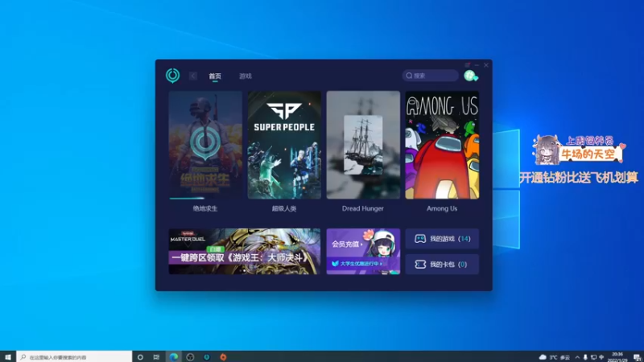Open the 会员充值 membership banner
Screen dimensions: 644x362
coord(363,251)
